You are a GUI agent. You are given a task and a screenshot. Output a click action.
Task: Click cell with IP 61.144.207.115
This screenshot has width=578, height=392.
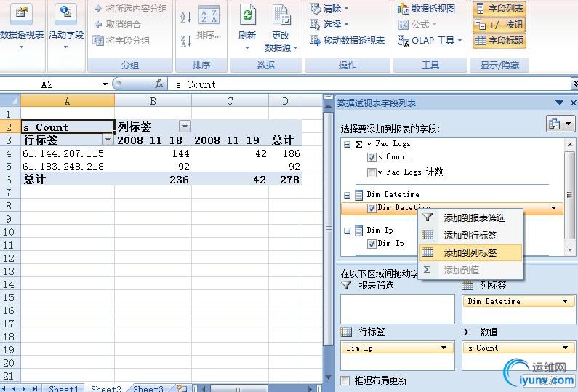coord(68,153)
